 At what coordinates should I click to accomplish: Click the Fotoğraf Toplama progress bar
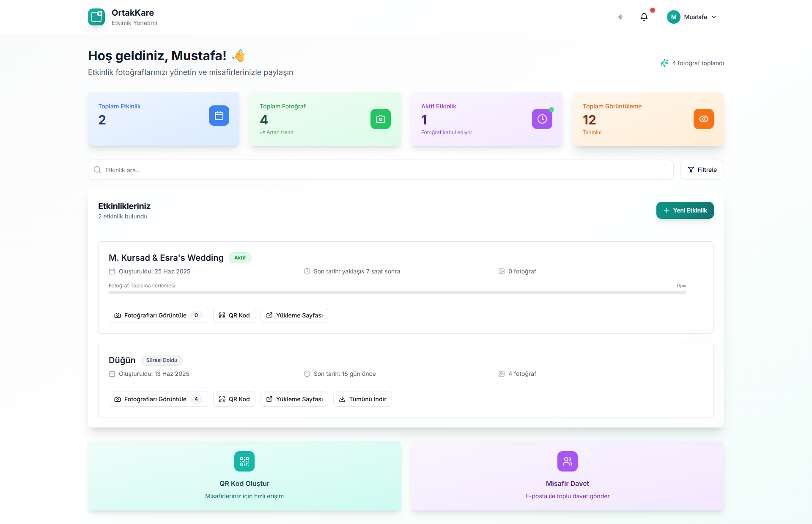397,292
